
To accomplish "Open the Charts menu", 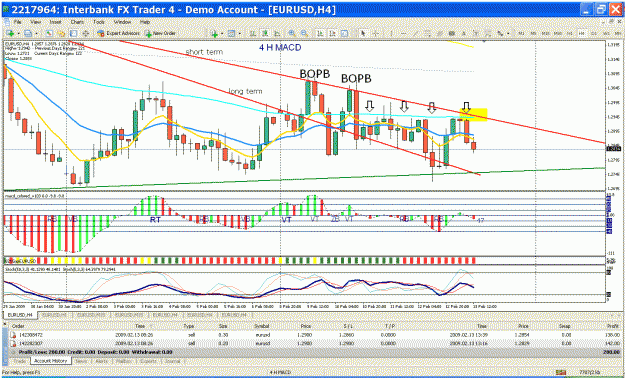I will point(77,22).
